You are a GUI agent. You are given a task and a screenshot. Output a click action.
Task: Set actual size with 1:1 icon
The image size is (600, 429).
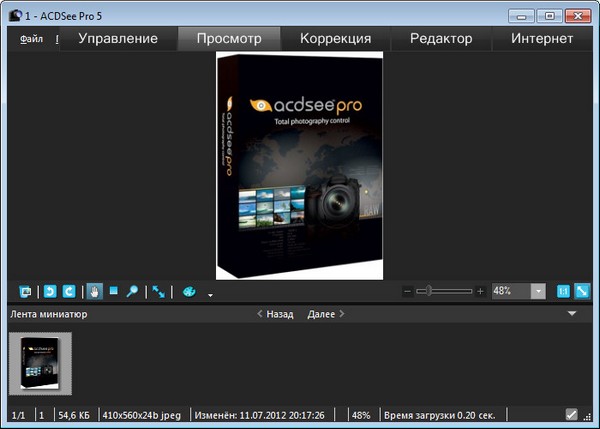(x=563, y=292)
